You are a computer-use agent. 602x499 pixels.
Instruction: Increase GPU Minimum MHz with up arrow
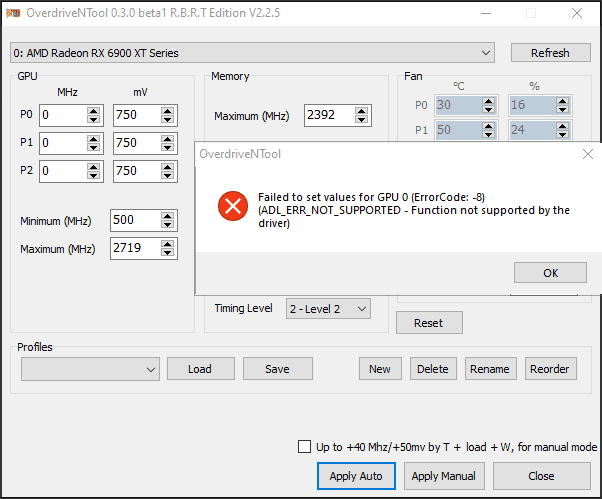[x=167, y=216]
